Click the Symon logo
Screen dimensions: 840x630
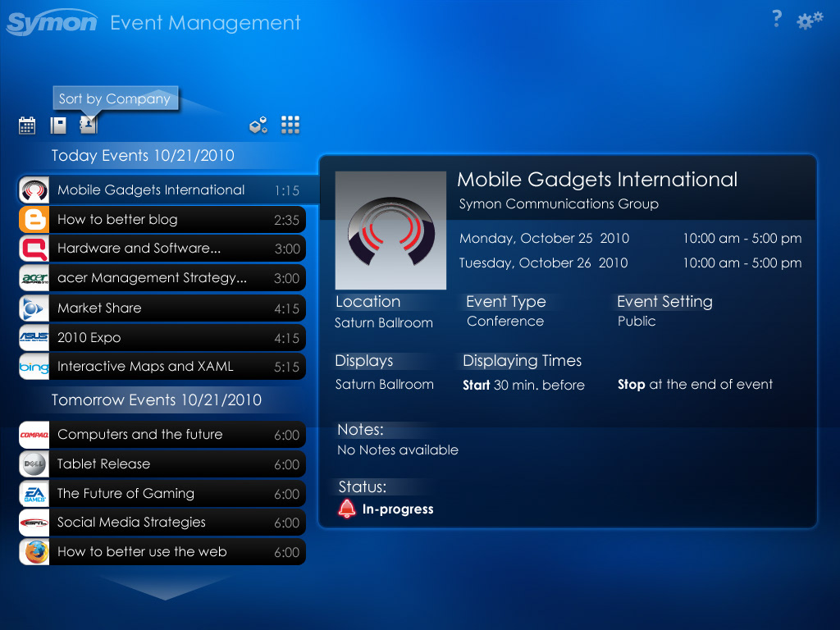coord(52,22)
